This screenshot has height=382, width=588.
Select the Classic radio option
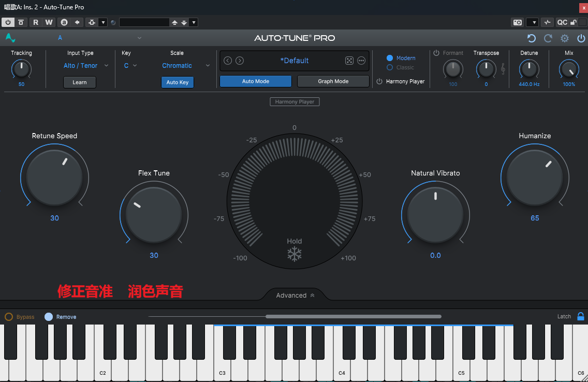click(390, 67)
